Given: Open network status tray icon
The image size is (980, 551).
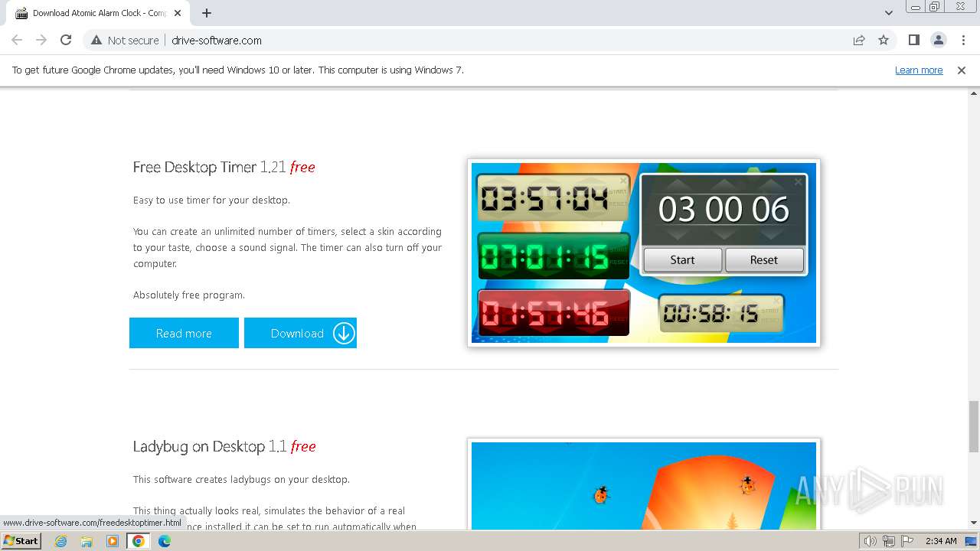Looking at the screenshot, I should [x=888, y=541].
